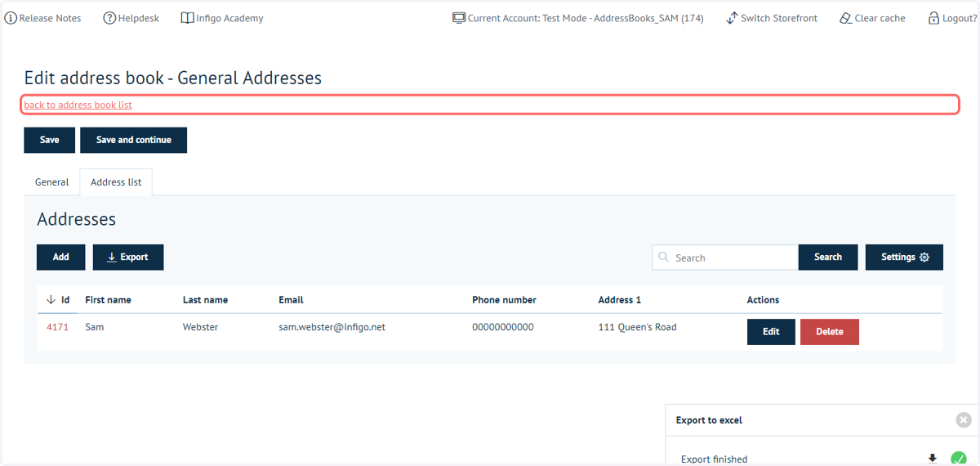The image size is (980, 466).
Task: Click the Address 1 column header
Action: tap(620, 300)
